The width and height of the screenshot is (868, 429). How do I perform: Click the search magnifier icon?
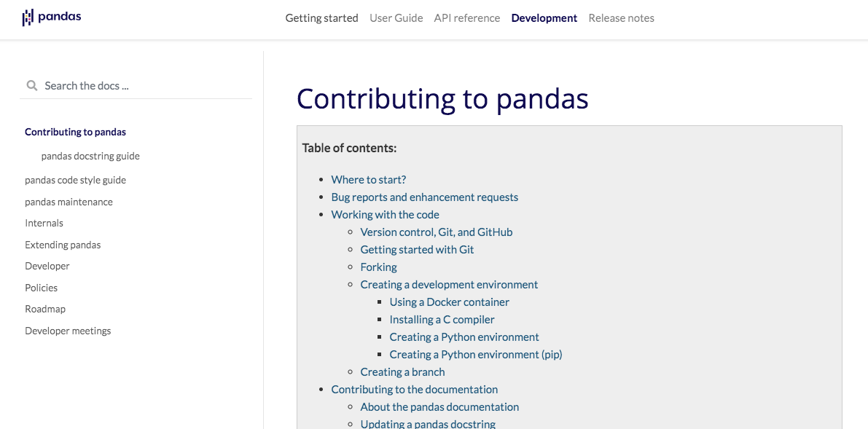click(x=32, y=86)
